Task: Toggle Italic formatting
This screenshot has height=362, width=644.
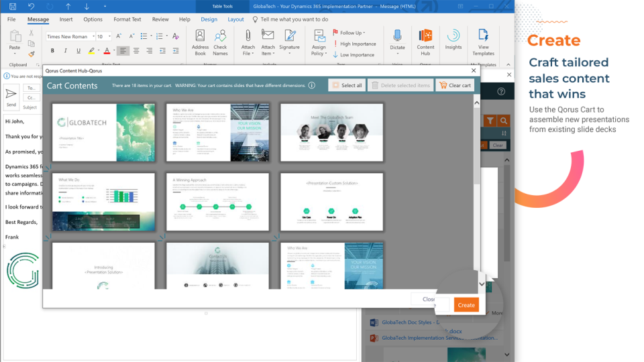Action: pos(65,50)
